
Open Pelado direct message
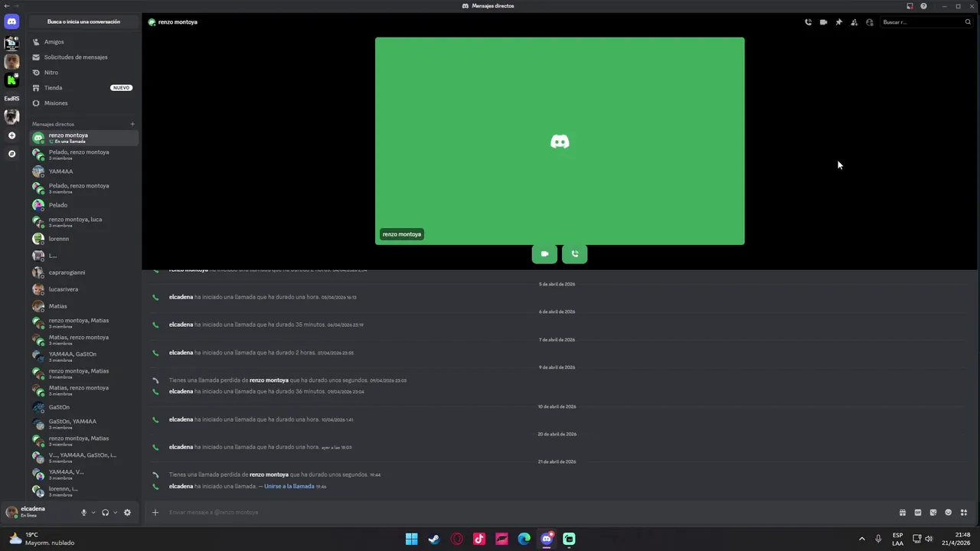[x=84, y=205]
